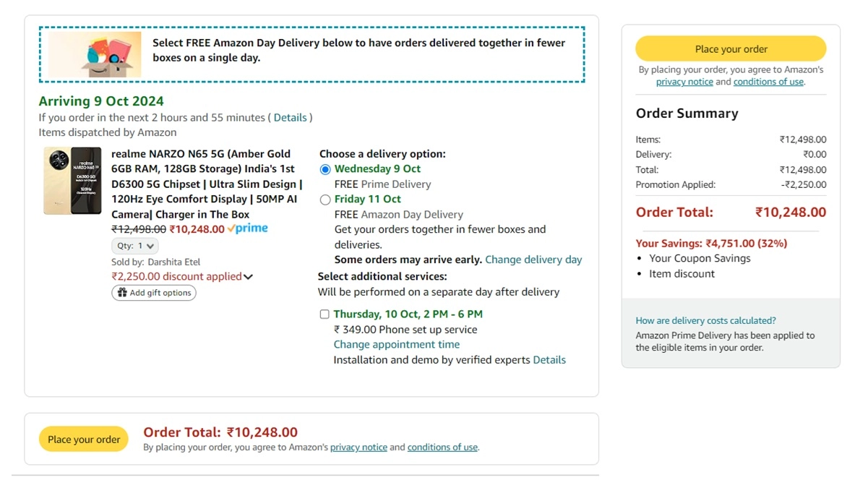The width and height of the screenshot is (868, 488).
Task: Click Details next to the order countdown
Action: pos(291,117)
